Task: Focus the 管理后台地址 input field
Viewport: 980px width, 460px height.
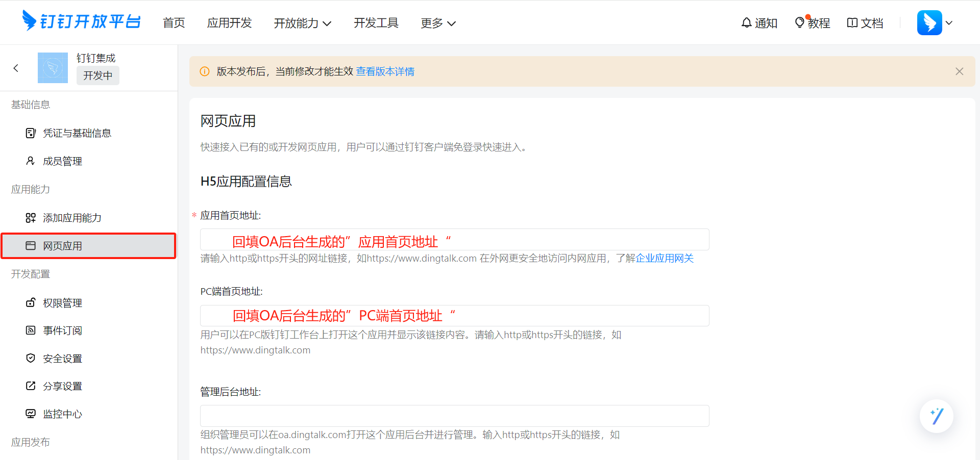Action: pyautogui.click(x=454, y=416)
